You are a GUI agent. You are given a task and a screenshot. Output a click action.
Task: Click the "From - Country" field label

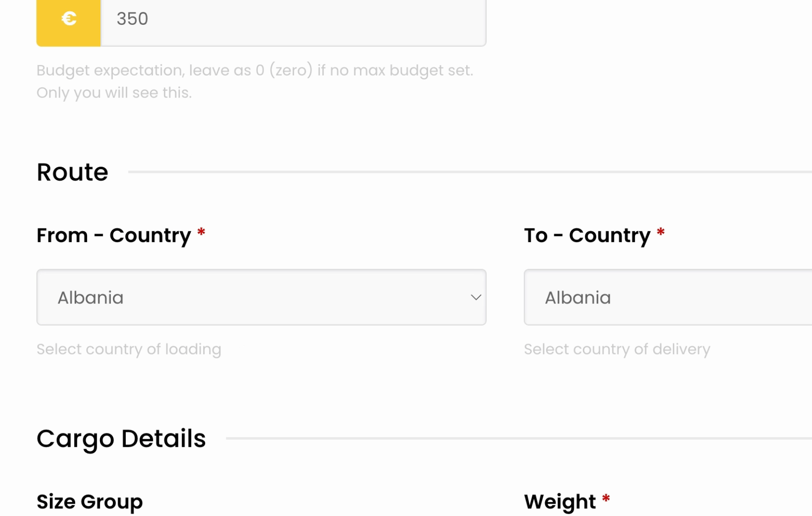pos(114,235)
